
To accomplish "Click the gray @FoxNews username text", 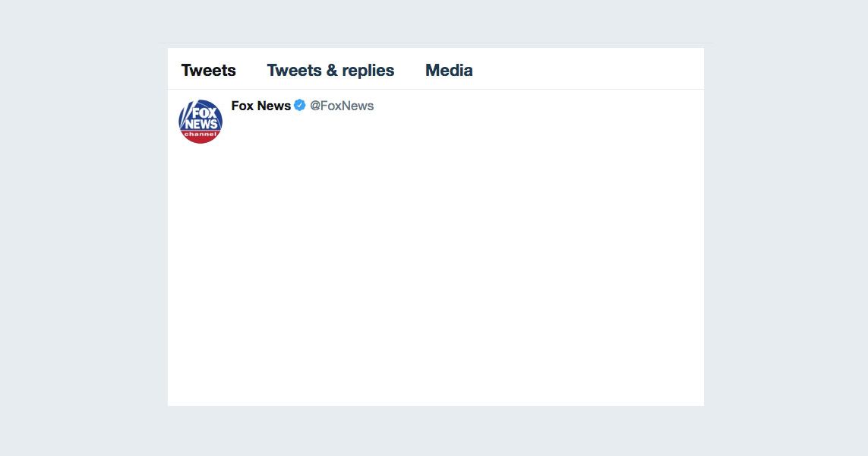I will tap(342, 106).
